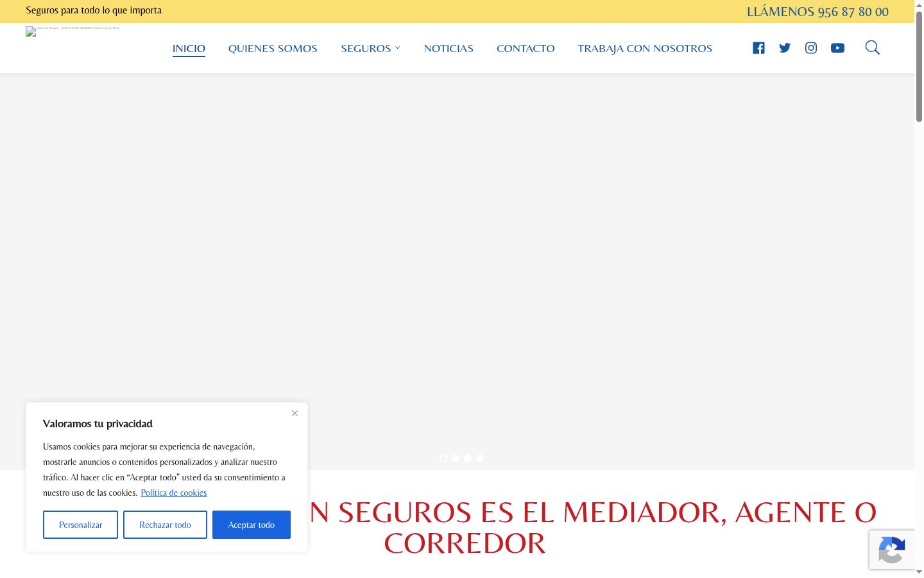Viewport: 924px width, 578px height.
Task: Call the Llámenos 956 87 80 00 number
Action: 817,12
